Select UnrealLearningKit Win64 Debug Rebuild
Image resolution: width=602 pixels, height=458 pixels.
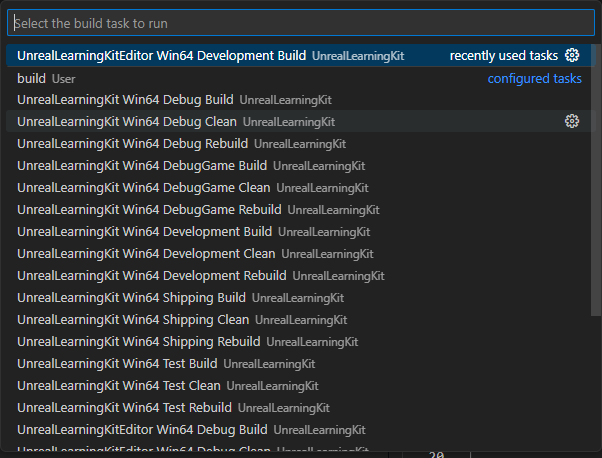(x=301, y=144)
